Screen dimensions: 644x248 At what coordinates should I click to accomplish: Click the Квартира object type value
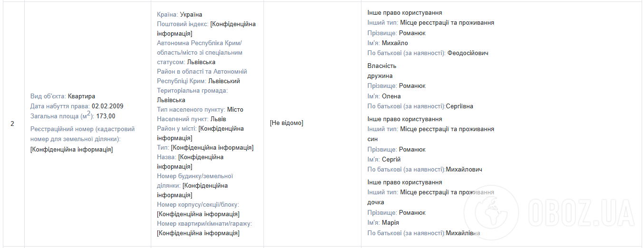[81, 96]
